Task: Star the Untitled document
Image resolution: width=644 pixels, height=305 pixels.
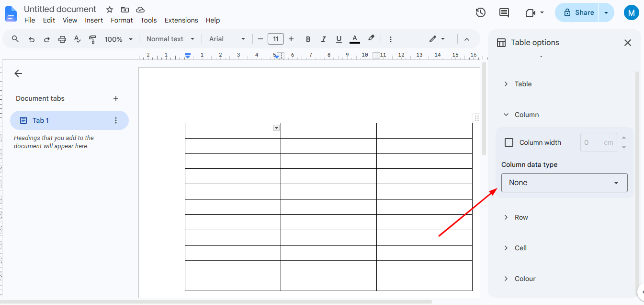Action: (x=110, y=10)
